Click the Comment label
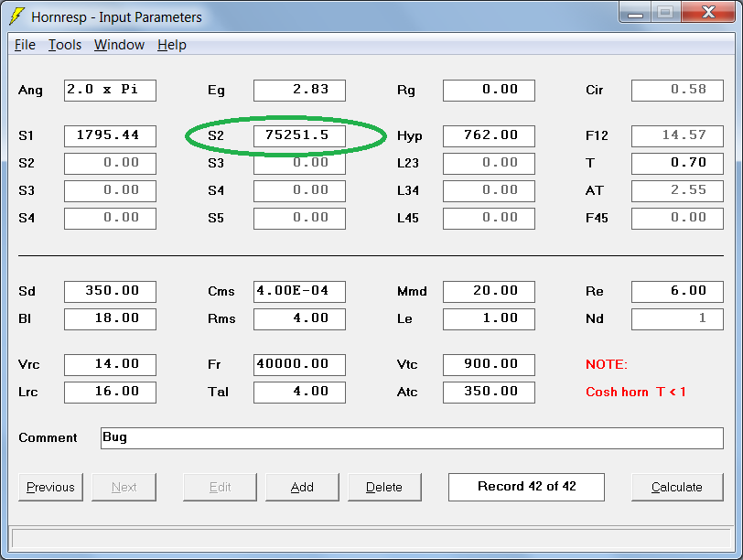Image resolution: width=743 pixels, height=560 pixels. pos(48,437)
